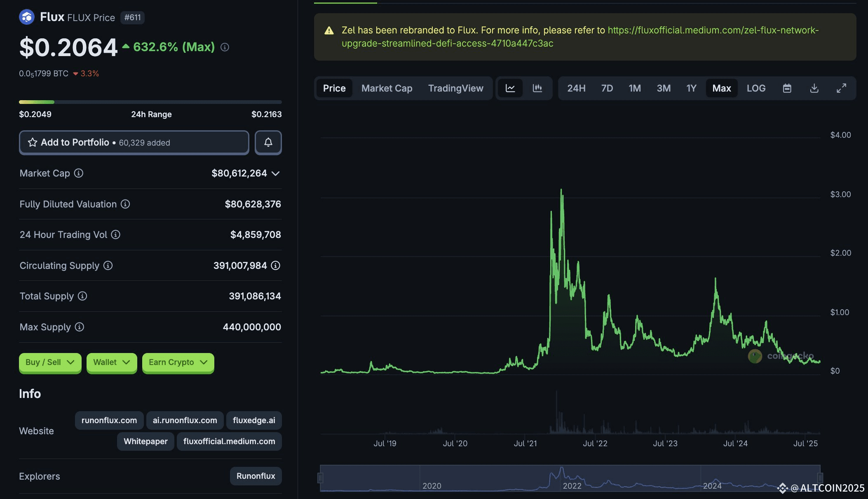Click Market Cap info icon
Viewport: 868px width, 499px height.
point(79,173)
